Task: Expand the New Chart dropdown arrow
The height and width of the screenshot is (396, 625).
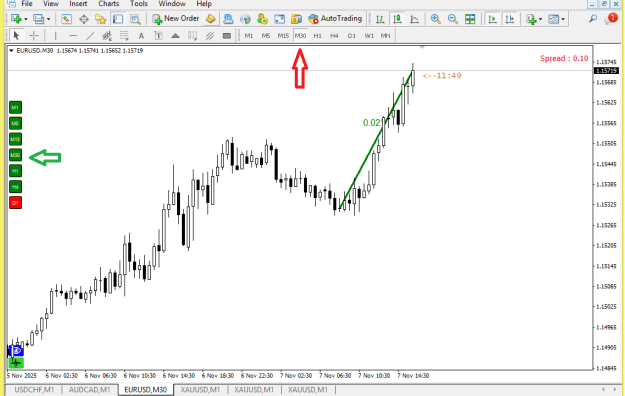Action: [x=26, y=19]
